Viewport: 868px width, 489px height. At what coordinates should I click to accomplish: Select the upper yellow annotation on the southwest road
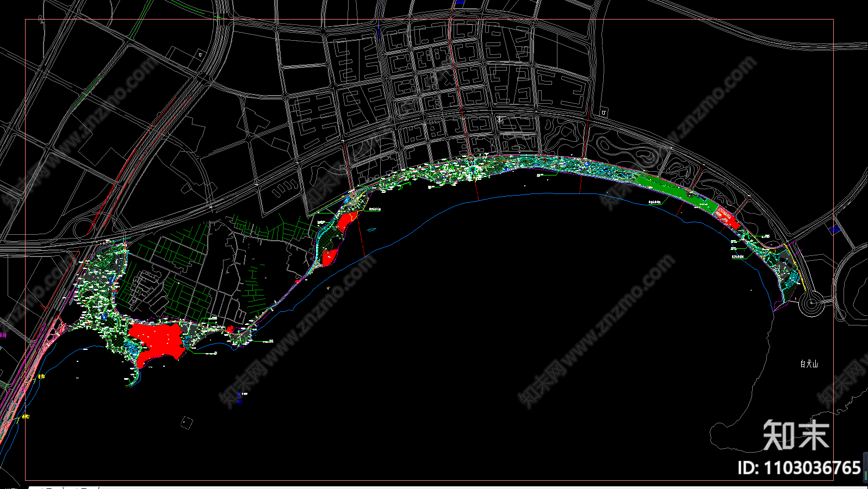coord(41,376)
